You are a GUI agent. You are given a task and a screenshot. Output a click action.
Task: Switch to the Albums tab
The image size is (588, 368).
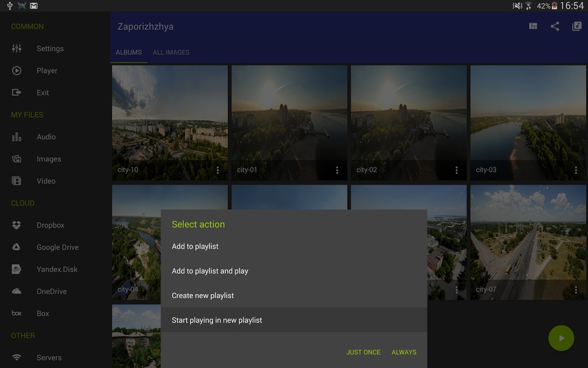click(x=129, y=53)
